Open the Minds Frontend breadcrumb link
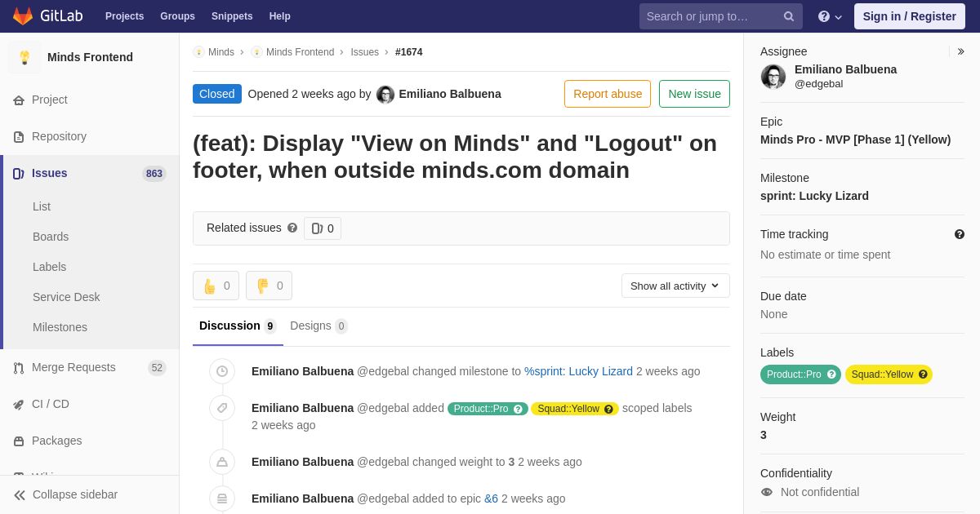Viewport: 980px width, 514px height. (x=300, y=52)
